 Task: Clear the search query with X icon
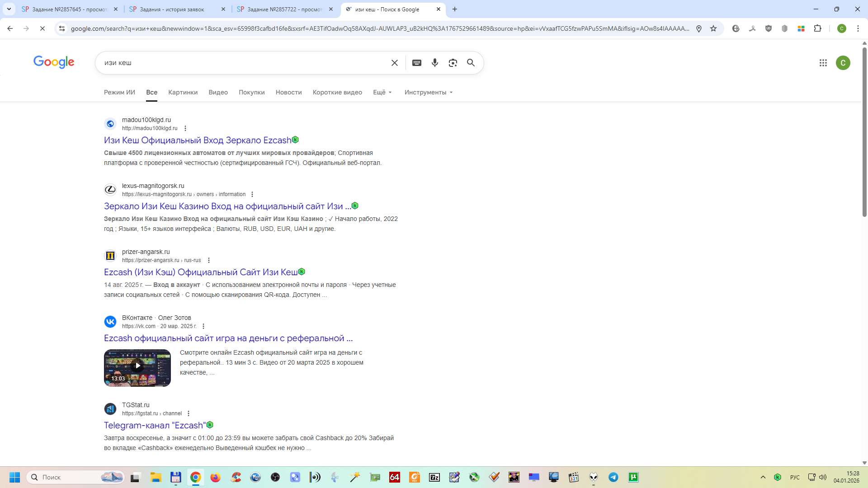(x=394, y=63)
